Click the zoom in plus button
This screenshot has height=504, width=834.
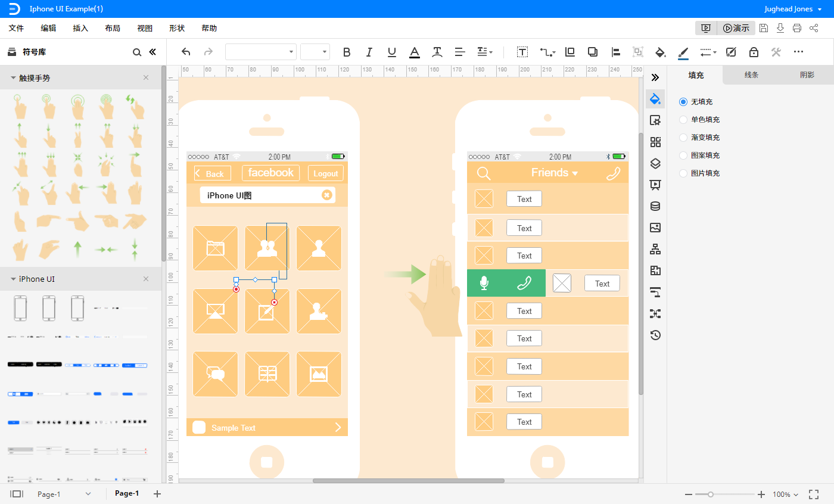point(761,494)
